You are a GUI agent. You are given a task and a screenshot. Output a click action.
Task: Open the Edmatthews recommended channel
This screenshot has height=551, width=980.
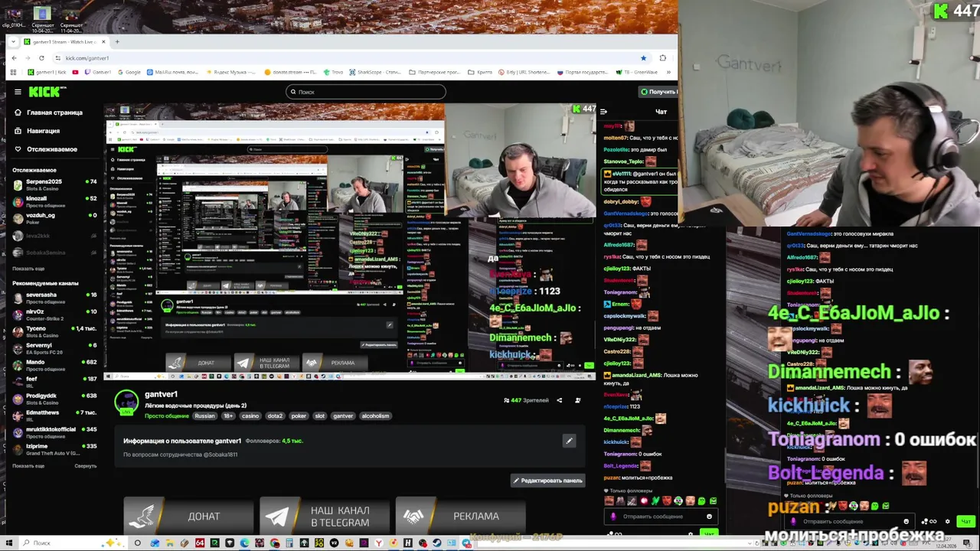54,416
